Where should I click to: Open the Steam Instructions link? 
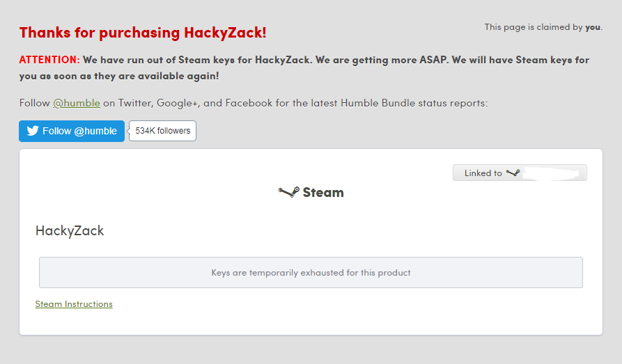[74, 304]
